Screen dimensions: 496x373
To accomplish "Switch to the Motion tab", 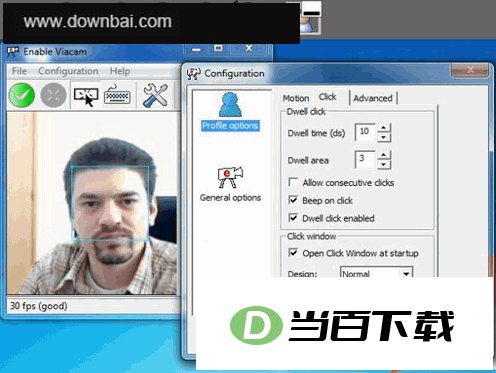I will coord(296,98).
